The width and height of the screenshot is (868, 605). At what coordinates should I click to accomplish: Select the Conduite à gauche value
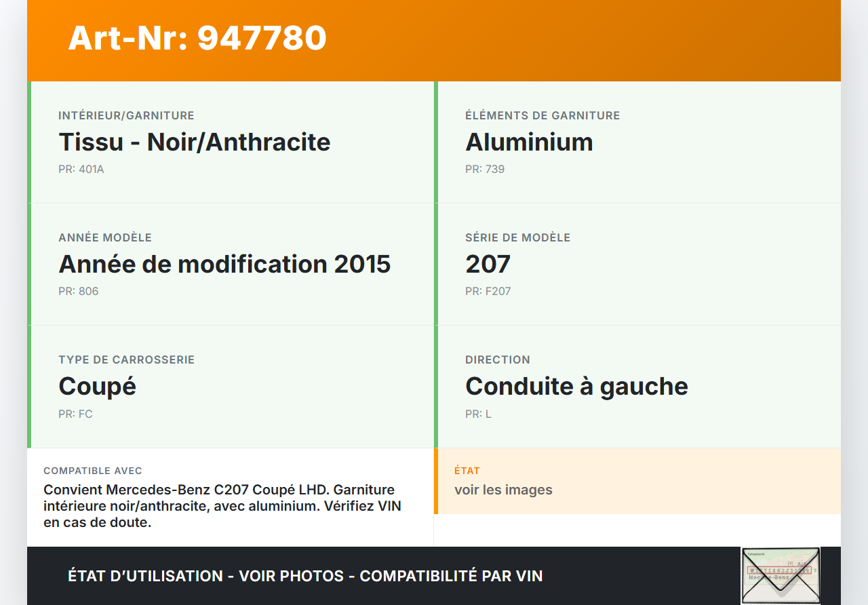click(x=576, y=386)
